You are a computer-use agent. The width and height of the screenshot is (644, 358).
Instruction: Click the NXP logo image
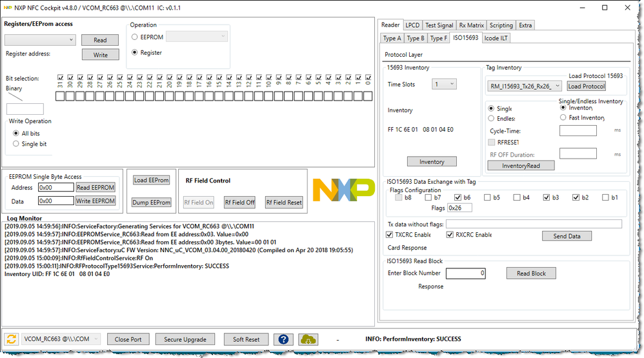[x=344, y=190]
